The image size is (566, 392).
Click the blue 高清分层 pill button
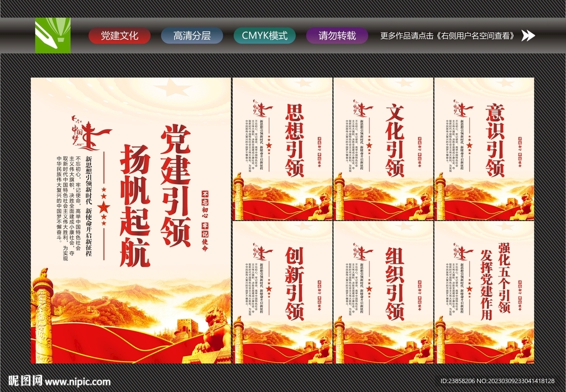(192, 36)
